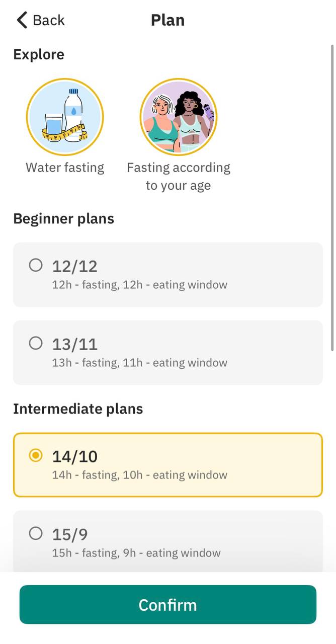This screenshot has height=644, width=336.
Task: Select the 15/9 radio button
Action: click(36, 533)
